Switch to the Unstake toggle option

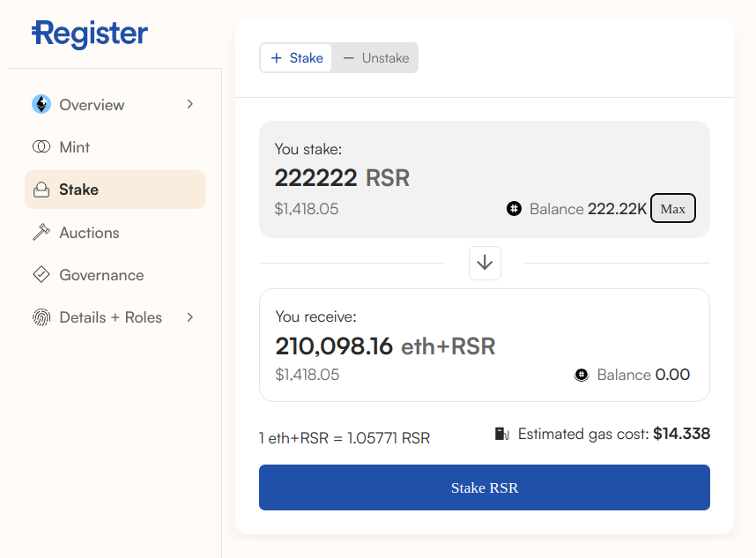click(x=376, y=58)
